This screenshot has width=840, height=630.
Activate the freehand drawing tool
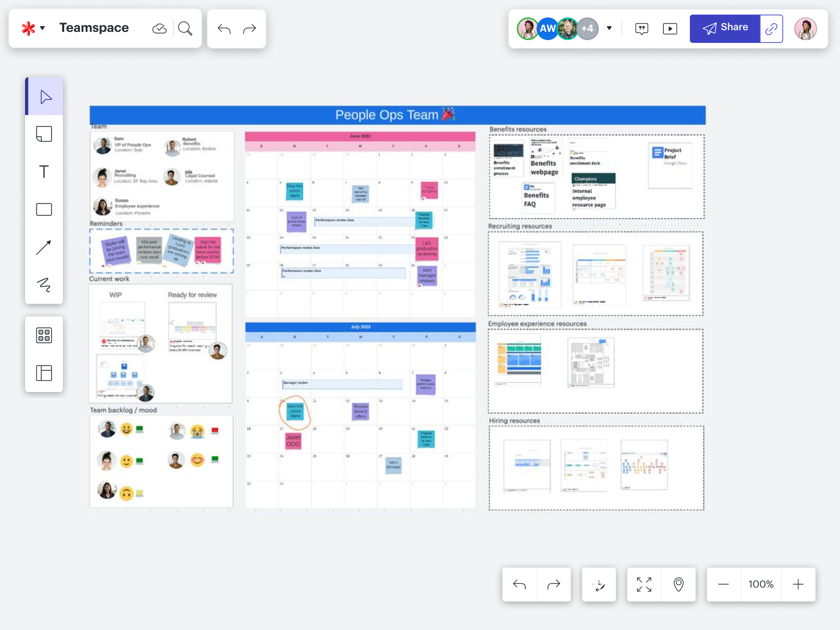(x=44, y=285)
